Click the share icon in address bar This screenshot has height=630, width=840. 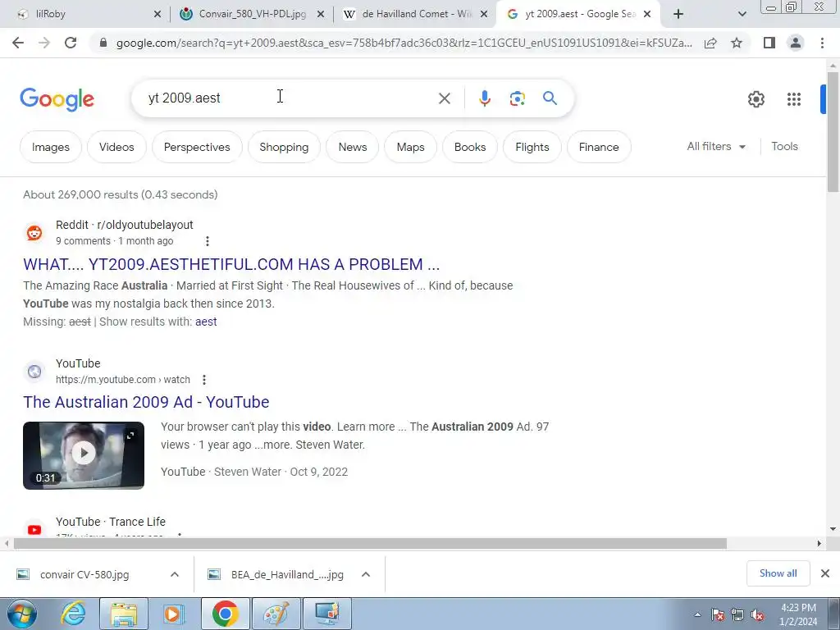tap(710, 43)
